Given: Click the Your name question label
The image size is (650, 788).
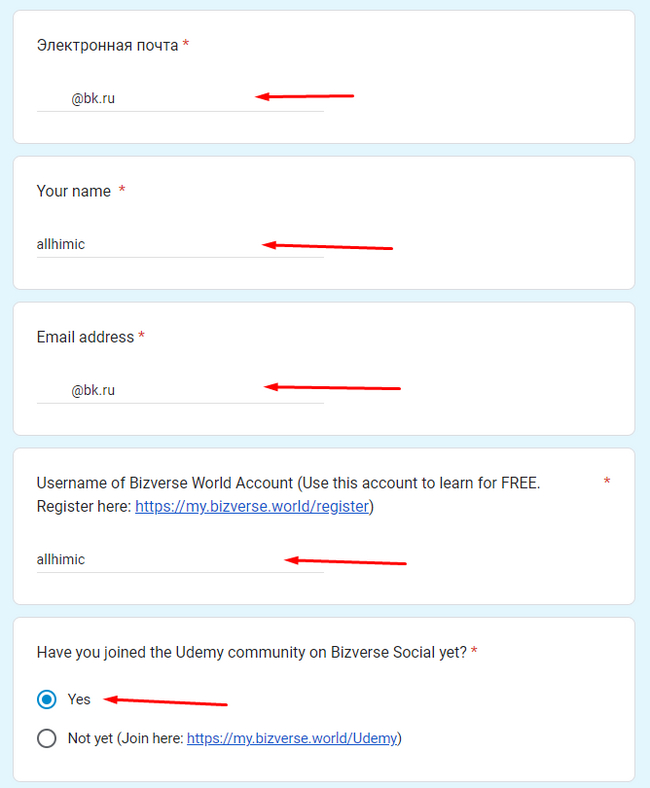Looking at the screenshot, I should tap(74, 191).
